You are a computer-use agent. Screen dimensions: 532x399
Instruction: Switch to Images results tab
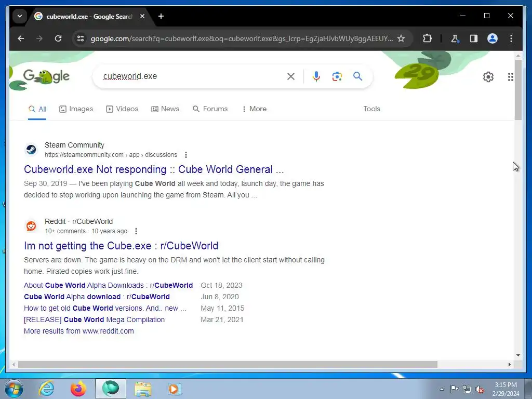(x=76, y=109)
